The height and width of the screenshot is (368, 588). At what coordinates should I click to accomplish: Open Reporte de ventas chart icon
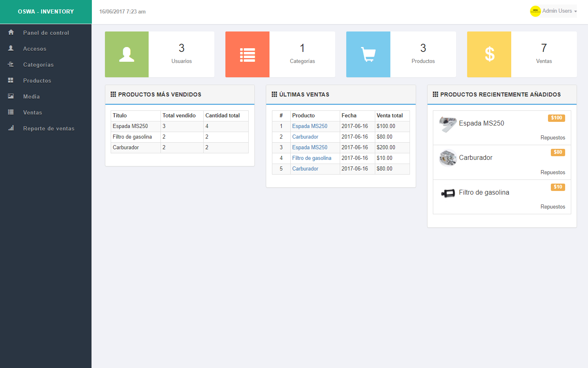[x=11, y=128]
